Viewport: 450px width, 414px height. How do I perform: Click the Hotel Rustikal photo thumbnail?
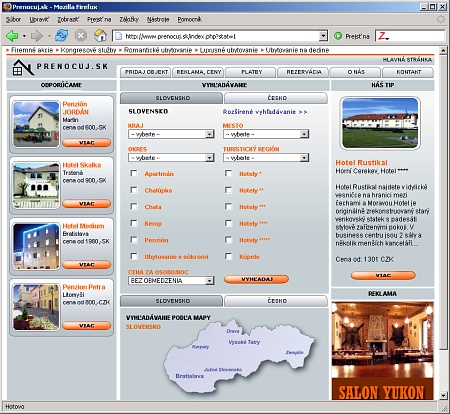pos(380,123)
